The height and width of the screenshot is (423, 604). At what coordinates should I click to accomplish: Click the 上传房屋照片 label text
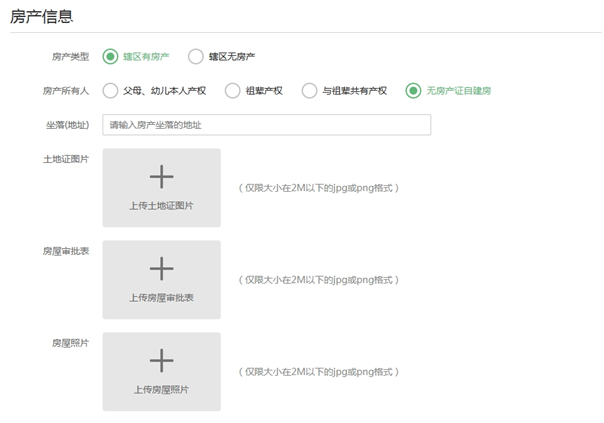point(161,390)
